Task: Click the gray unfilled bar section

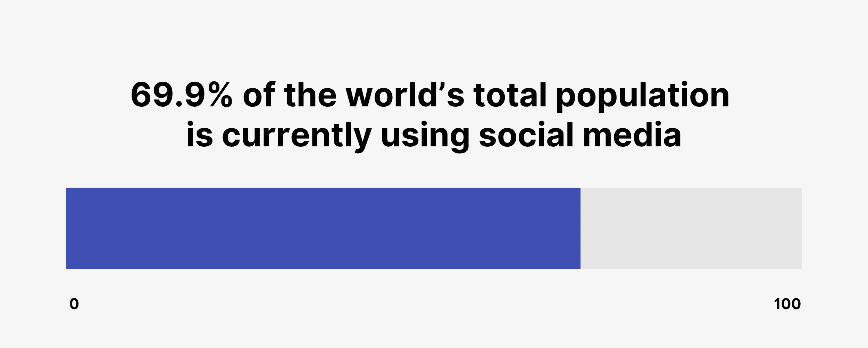Action: [x=691, y=228]
